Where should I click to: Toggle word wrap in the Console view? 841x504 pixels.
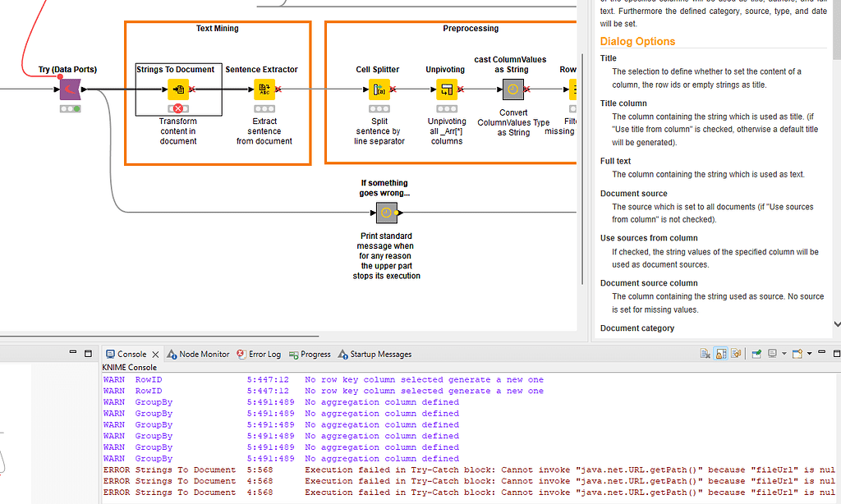pos(736,352)
